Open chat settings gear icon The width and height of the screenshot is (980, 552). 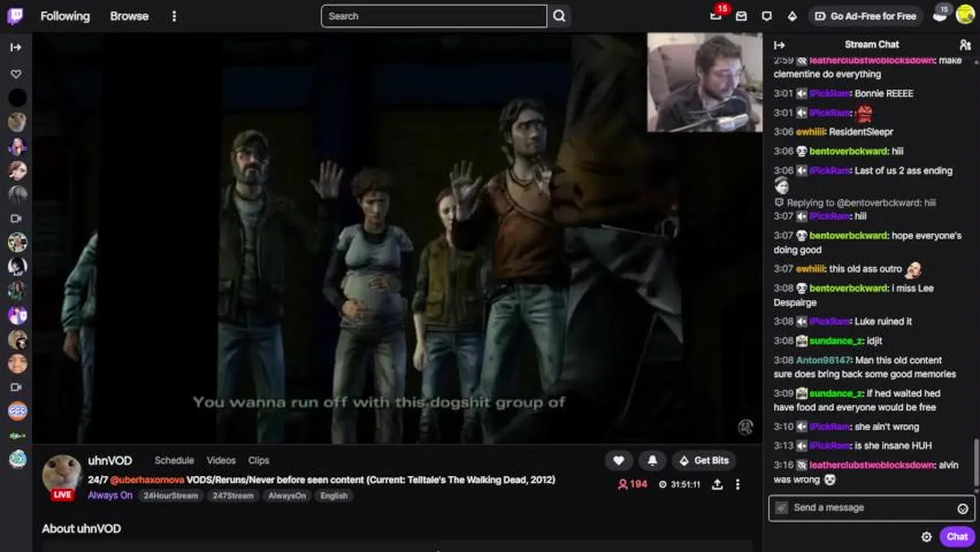[x=926, y=537]
